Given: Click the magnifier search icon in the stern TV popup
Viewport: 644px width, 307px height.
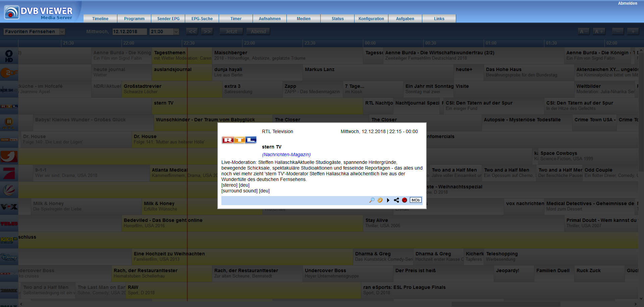Looking at the screenshot, I should coord(372,200).
